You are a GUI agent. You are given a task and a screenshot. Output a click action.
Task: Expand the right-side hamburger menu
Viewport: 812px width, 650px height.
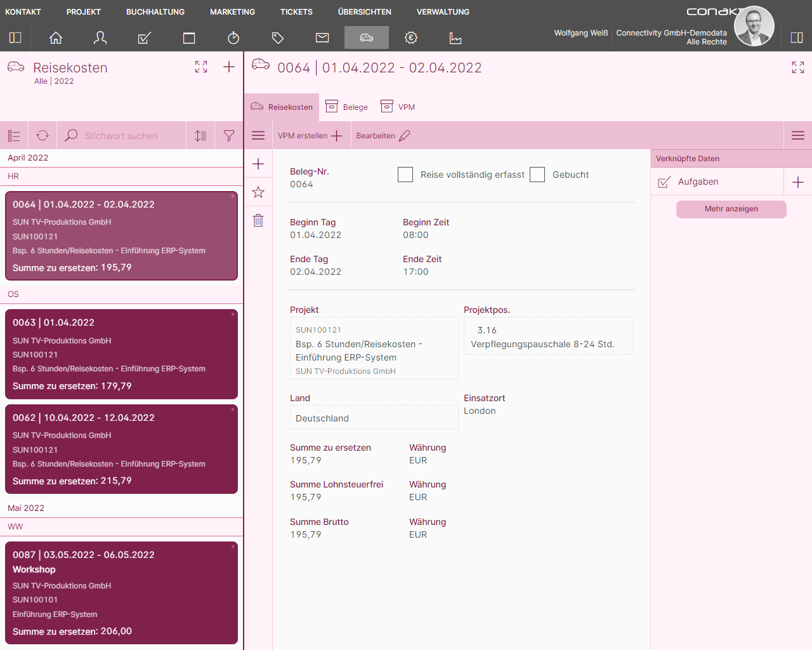[798, 136]
